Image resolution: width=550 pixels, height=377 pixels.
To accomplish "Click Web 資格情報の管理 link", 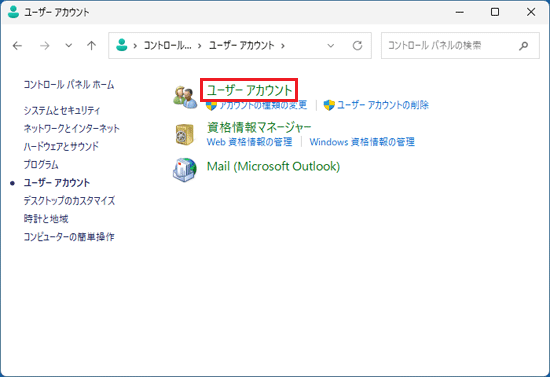I will click(x=249, y=142).
